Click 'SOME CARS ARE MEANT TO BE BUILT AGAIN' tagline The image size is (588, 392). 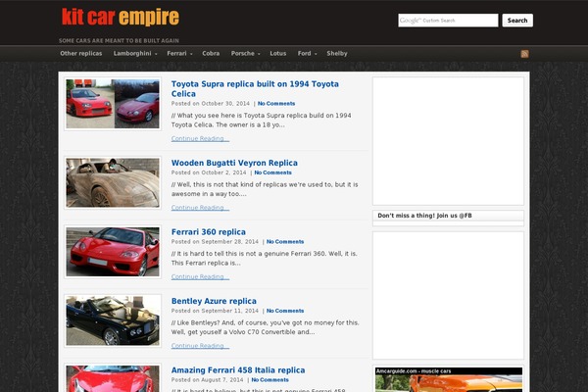119,40
